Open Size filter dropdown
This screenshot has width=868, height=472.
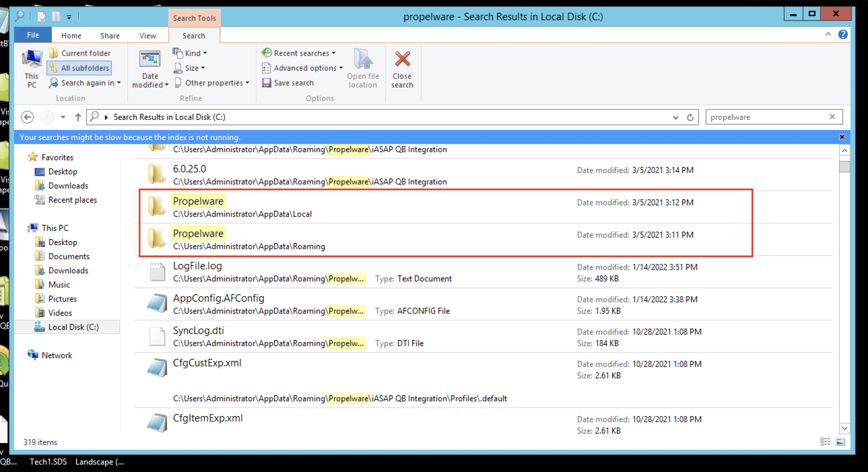coord(189,68)
